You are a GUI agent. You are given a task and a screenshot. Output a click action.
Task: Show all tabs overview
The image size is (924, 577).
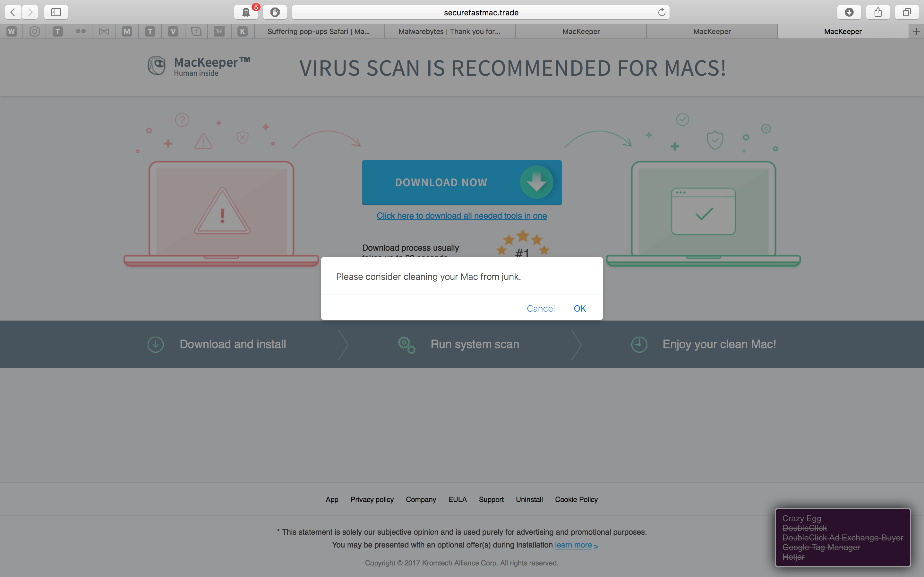coord(907,12)
